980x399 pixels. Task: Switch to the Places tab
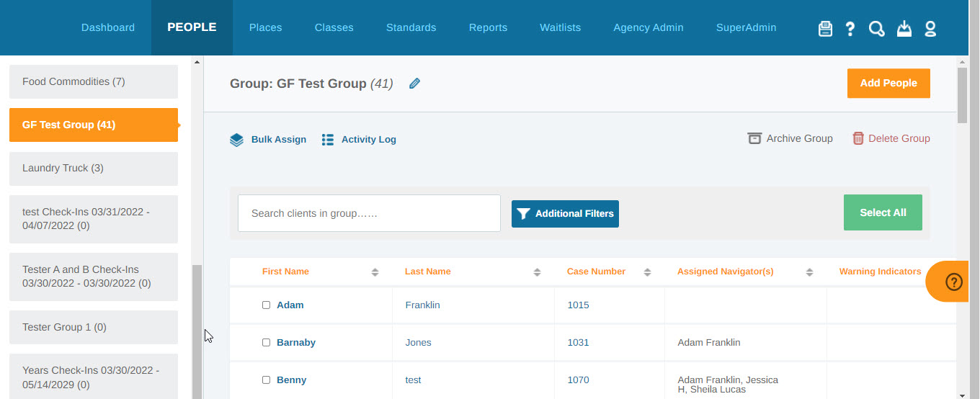coord(265,27)
